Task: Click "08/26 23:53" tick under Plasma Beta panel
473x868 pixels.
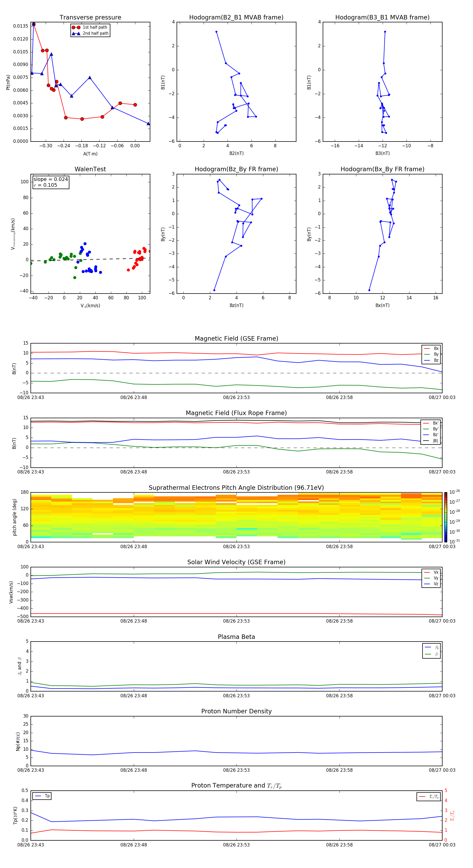Action: (x=236, y=696)
